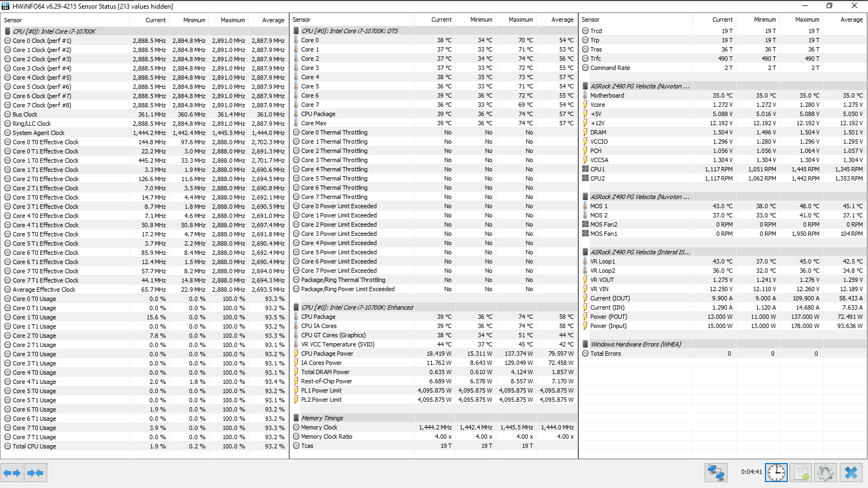This screenshot has width=868, height=488.
Task: Click the expand columns arrows button
Action: 12,473
